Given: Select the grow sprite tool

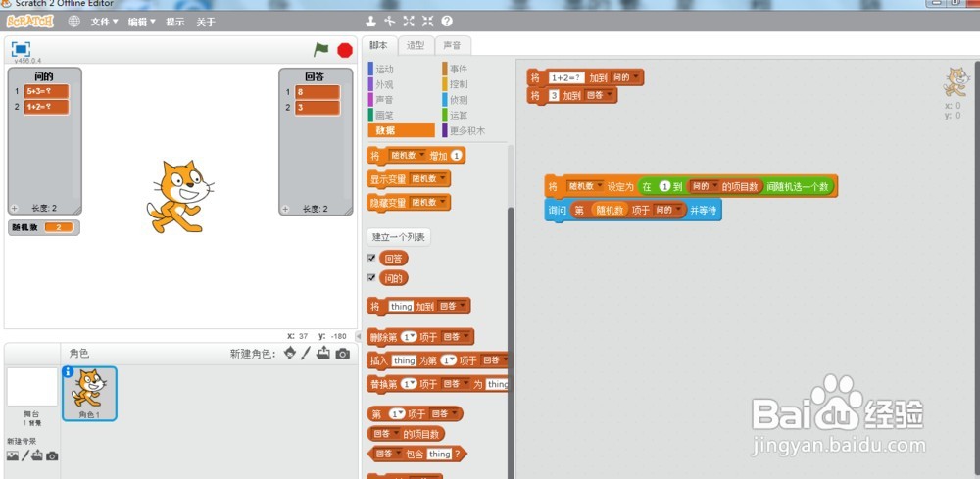Looking at the screenshot, I should coord(409,22).
